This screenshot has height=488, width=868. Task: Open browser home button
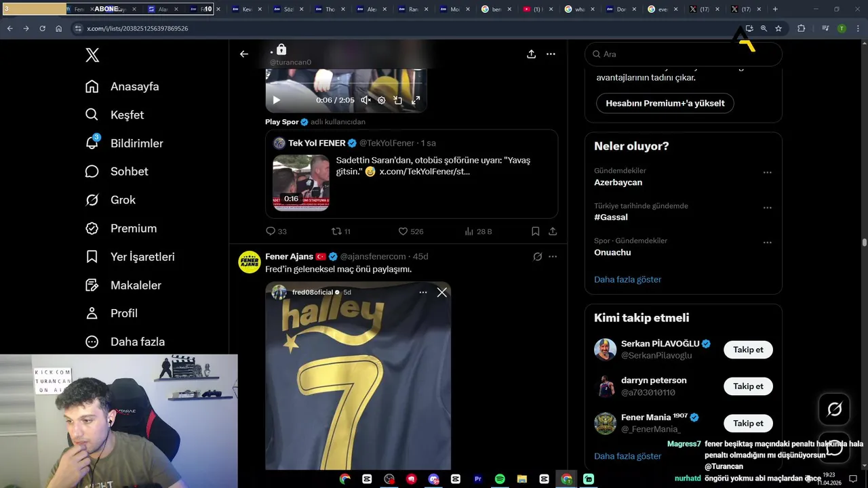[x=58, y=28]
